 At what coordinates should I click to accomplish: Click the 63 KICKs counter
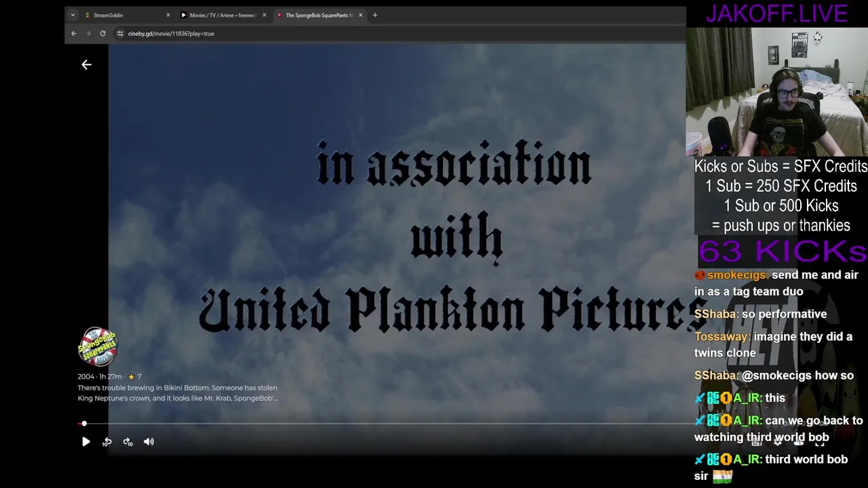pyautogui.click(x=783, y=251)
